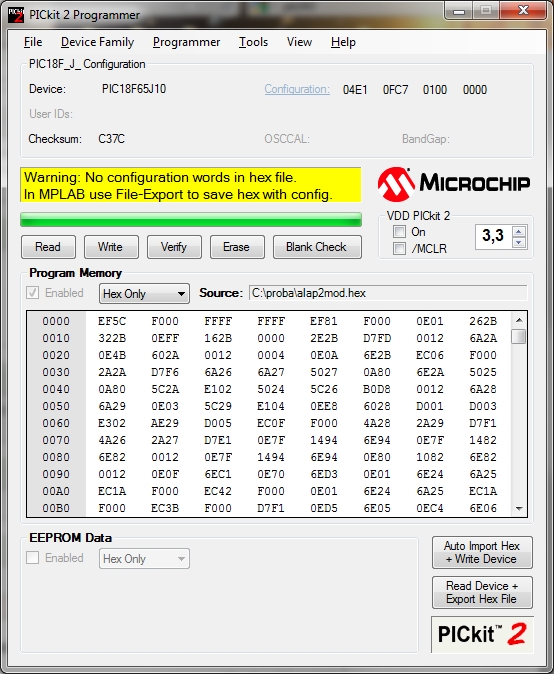Click memory cell D7E1 in row 0070
554x674 pixels.
point(218,440)
